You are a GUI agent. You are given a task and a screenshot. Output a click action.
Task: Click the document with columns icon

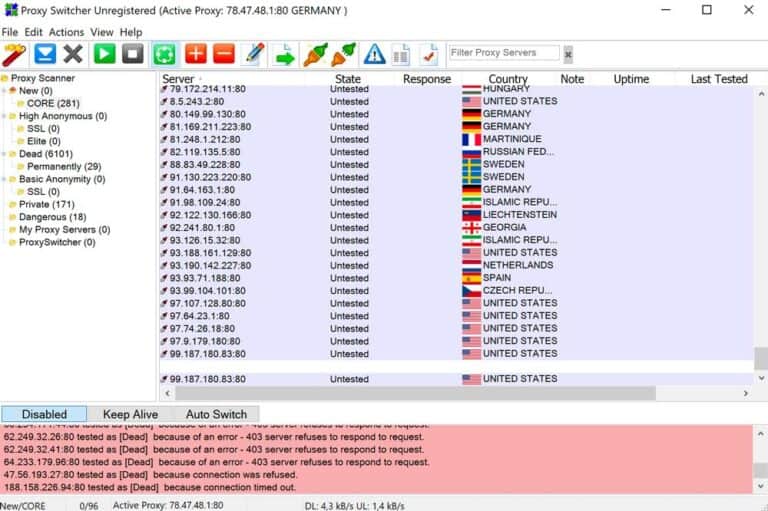[401, 54]
